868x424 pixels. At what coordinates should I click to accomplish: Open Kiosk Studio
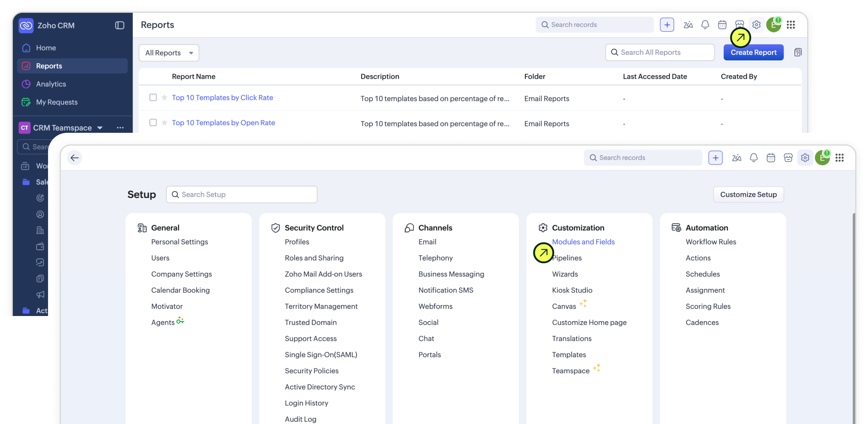(x=572, y=290)
